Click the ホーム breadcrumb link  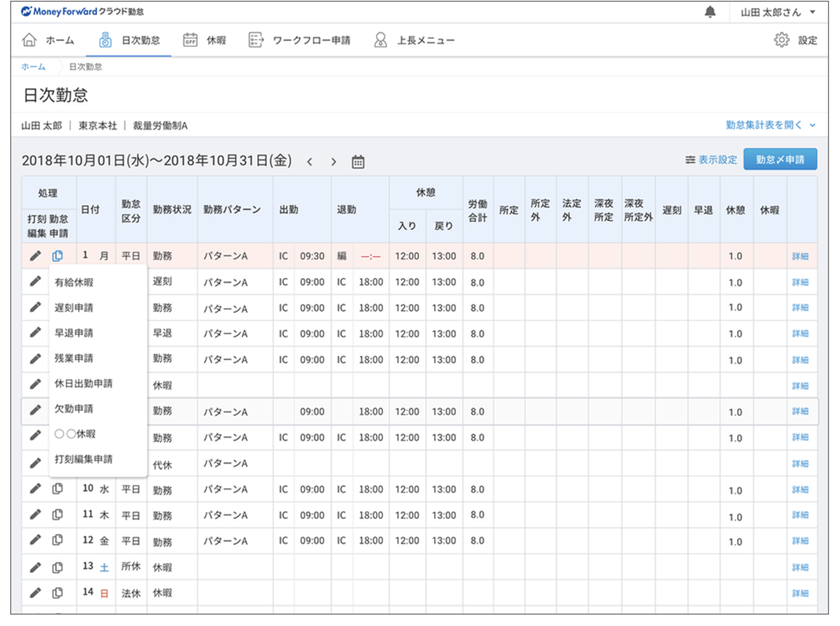(33, 66)
